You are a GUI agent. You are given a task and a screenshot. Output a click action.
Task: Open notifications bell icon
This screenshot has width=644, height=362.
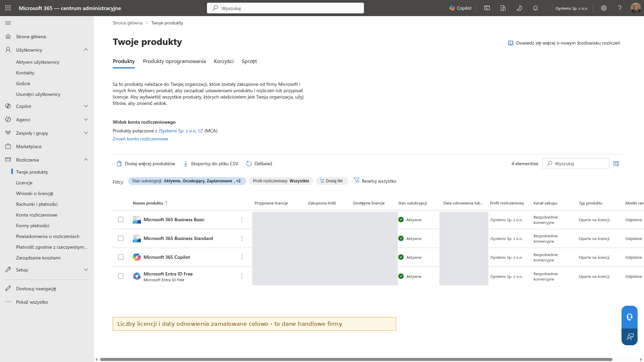pos(535,8)
